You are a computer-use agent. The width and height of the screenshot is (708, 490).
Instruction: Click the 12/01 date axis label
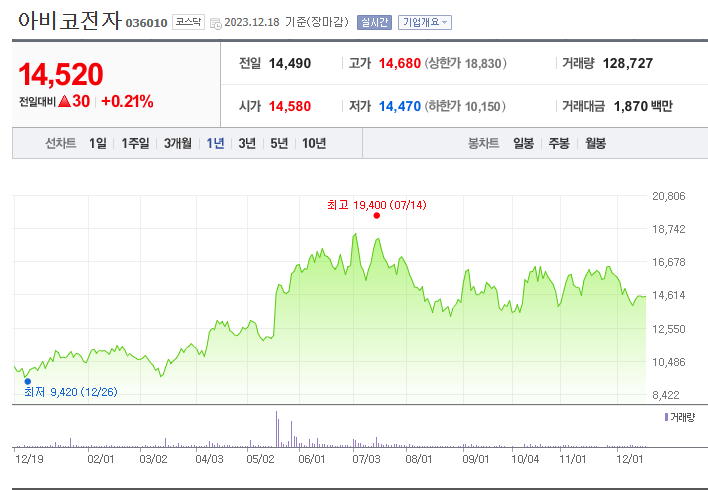[629, 459]
